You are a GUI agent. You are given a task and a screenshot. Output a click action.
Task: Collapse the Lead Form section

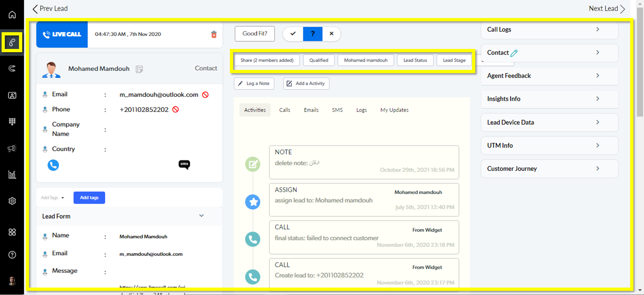coord(201,216)
